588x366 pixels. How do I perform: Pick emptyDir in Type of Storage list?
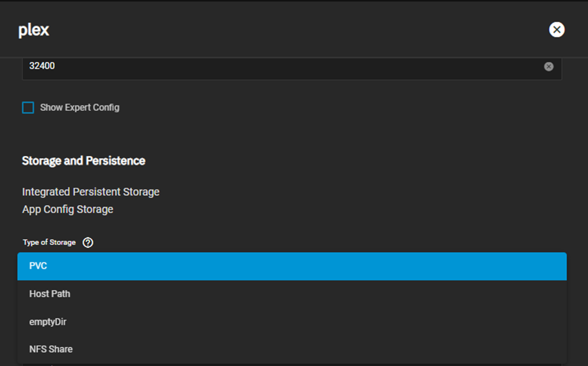point(292,322)
